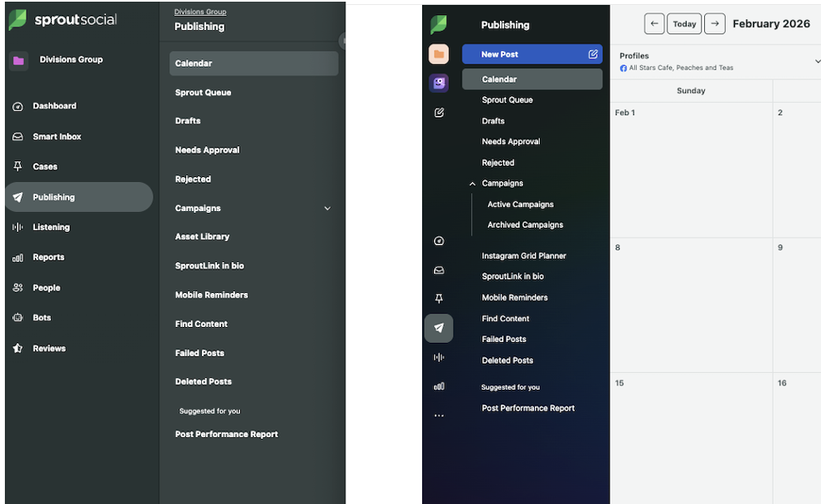The height and width of the screenshot is (504, 826).
Task: Select the Reports bar-chart icon
Action: click(x=440, y=386)
